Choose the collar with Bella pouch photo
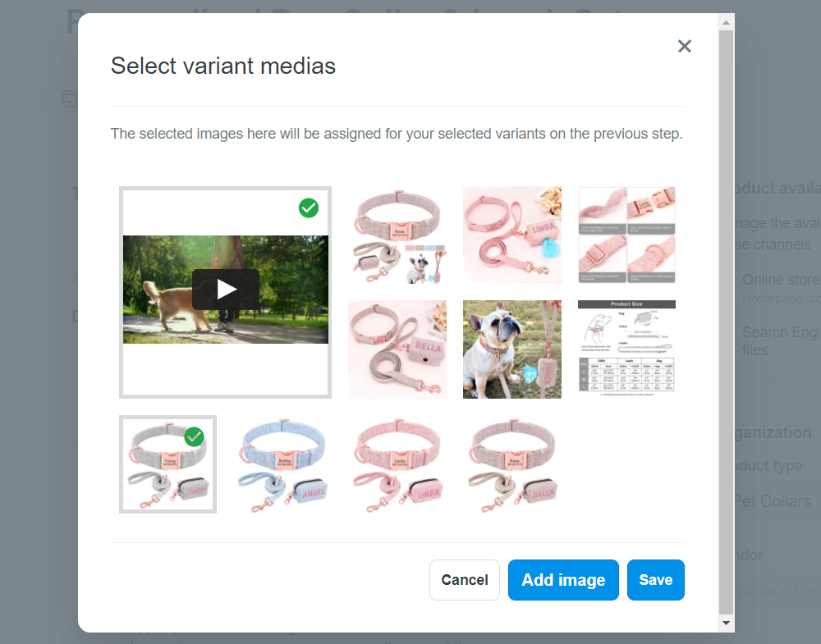The image size is (821, 644). point(397,349)
